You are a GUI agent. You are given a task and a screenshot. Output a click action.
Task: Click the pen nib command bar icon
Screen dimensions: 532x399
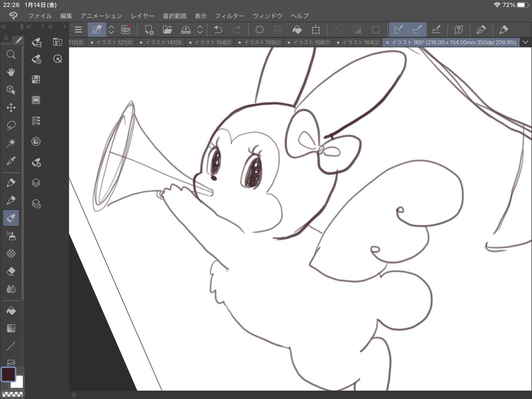[x=481, y=30]
